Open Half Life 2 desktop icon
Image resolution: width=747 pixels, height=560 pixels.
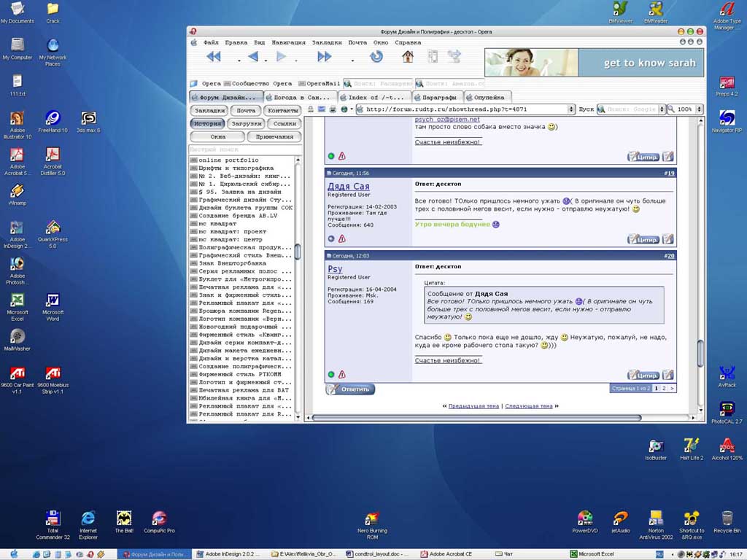tap(692, 449)
